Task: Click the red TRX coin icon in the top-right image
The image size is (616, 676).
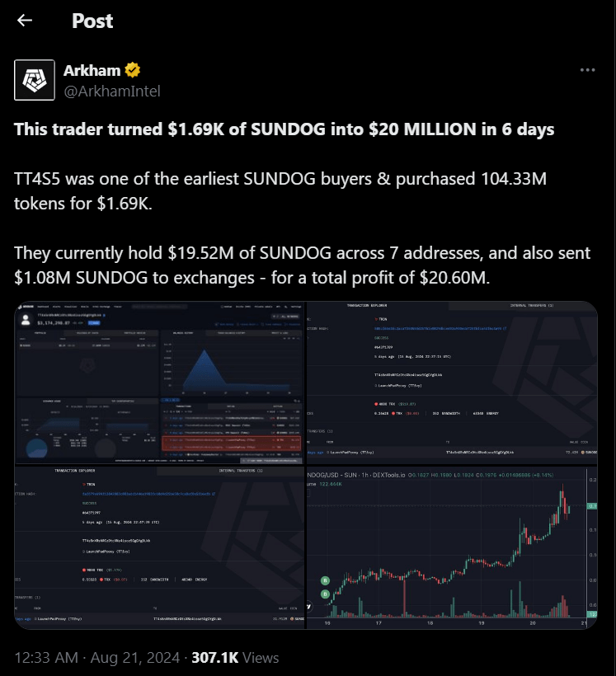Action: (378, 403)
